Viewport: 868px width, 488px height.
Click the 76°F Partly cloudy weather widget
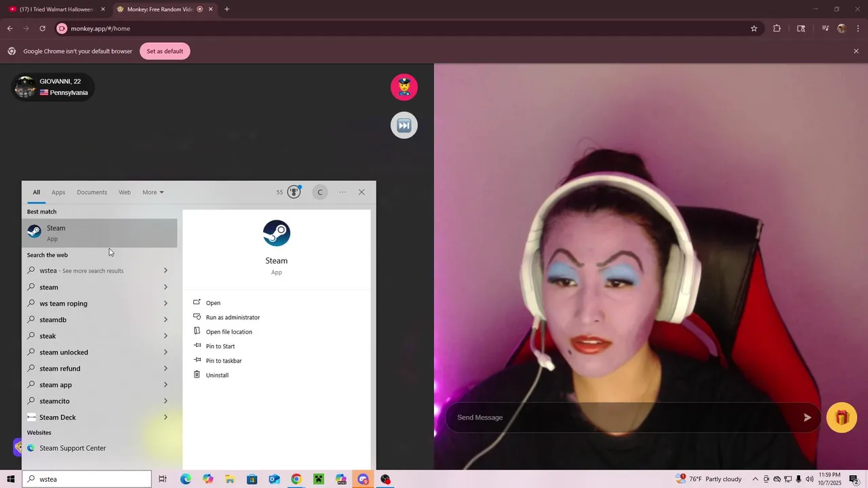tap(709, 479)
